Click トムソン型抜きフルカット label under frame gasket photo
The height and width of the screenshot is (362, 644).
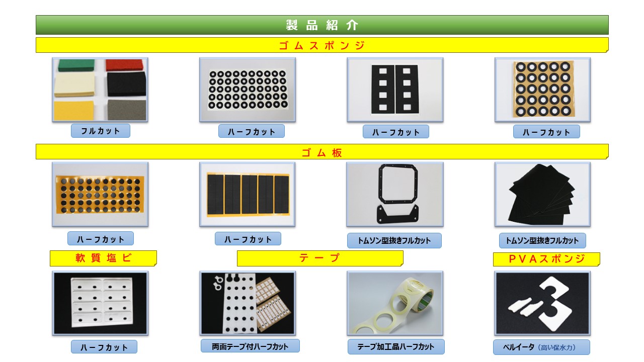point(394,240)
